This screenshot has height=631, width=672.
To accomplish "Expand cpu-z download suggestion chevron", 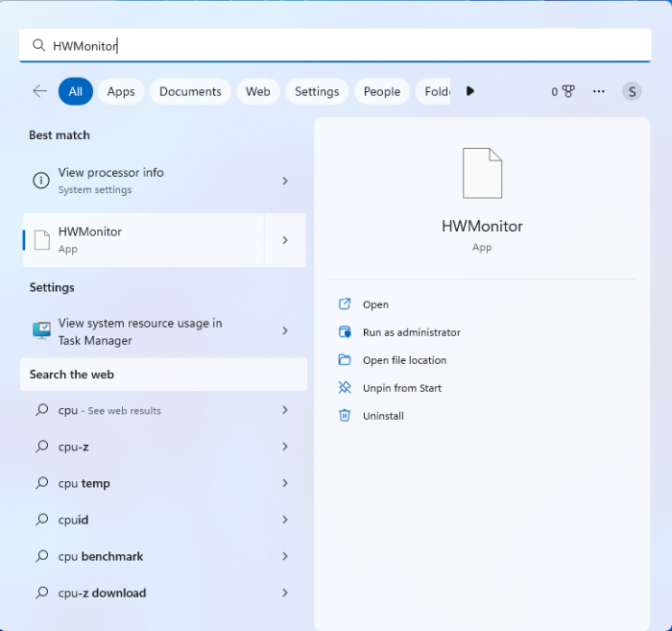I will (x=285, y=593).
